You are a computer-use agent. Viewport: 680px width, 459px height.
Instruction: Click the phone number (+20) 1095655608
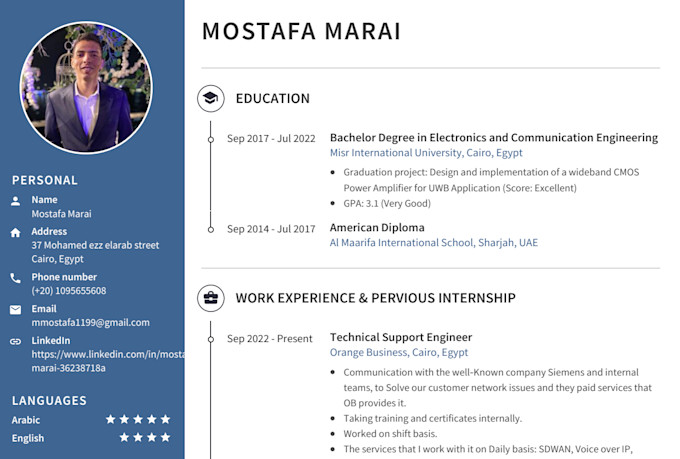[x=69, y=291]
